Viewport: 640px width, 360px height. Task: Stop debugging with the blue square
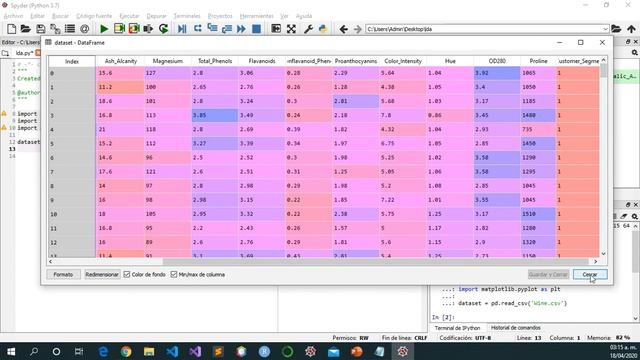tap(256, 29)
